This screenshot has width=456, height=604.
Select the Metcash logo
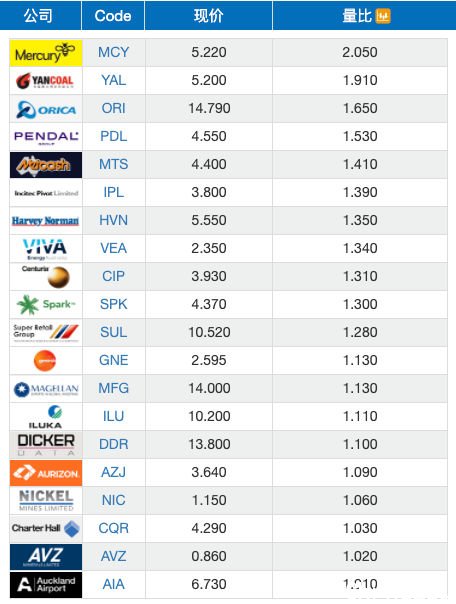click(x=46, y=165)
